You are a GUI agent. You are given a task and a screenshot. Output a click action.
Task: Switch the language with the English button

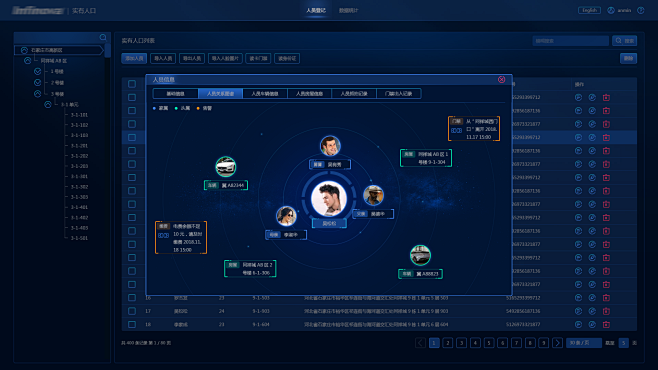589,10
